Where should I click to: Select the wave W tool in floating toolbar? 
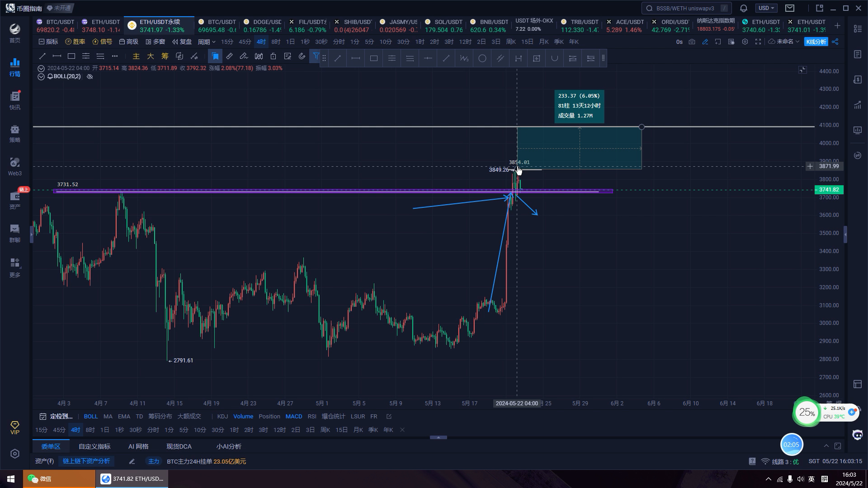[x=464, y=58]
